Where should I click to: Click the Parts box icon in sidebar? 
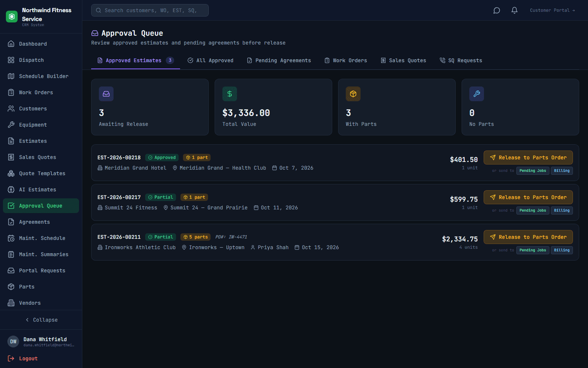11,287
